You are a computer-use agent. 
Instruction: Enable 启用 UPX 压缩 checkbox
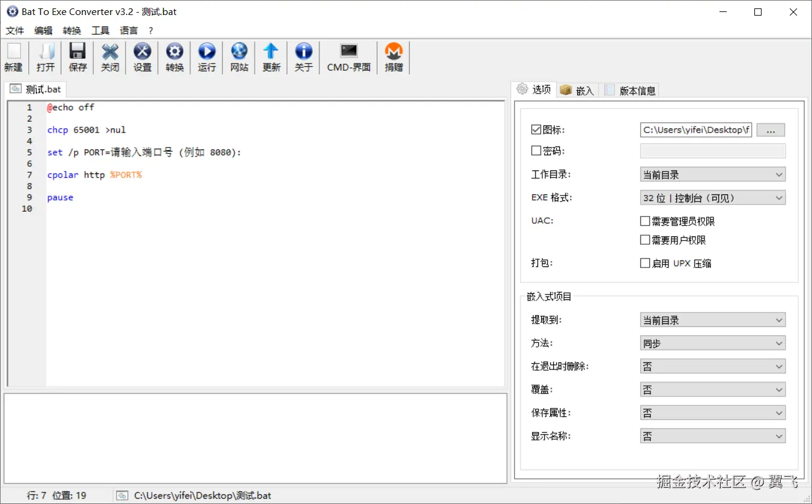(x=645, y=263)
